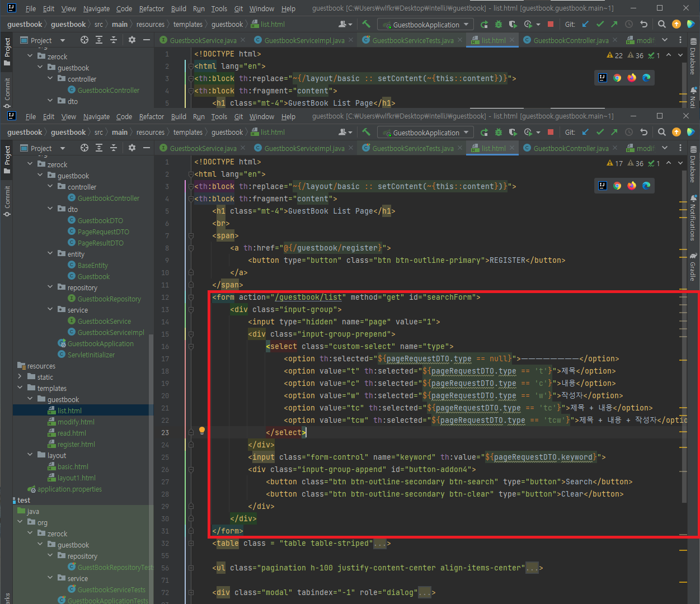Toggle the Commit stripe button in background window

[x=7, y=93]
